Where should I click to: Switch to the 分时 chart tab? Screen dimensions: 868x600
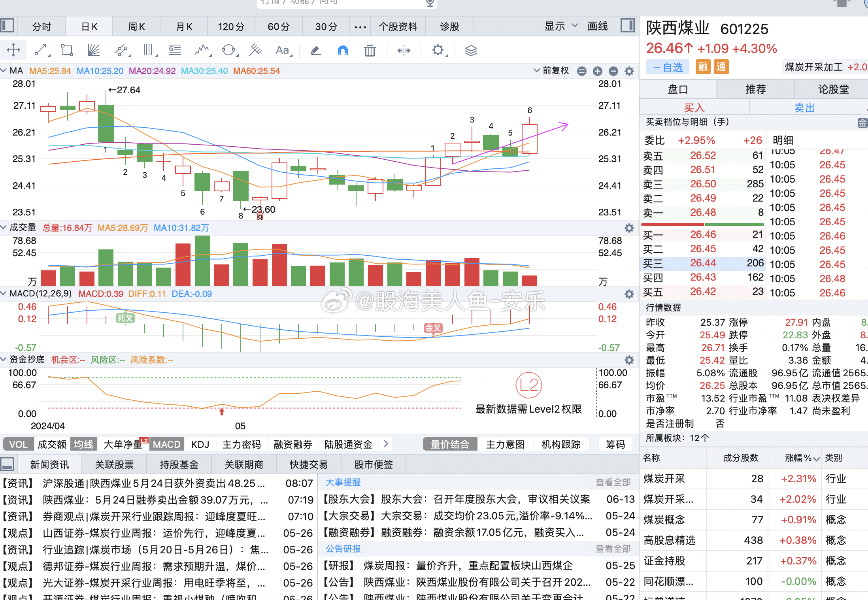pos(42,26)
